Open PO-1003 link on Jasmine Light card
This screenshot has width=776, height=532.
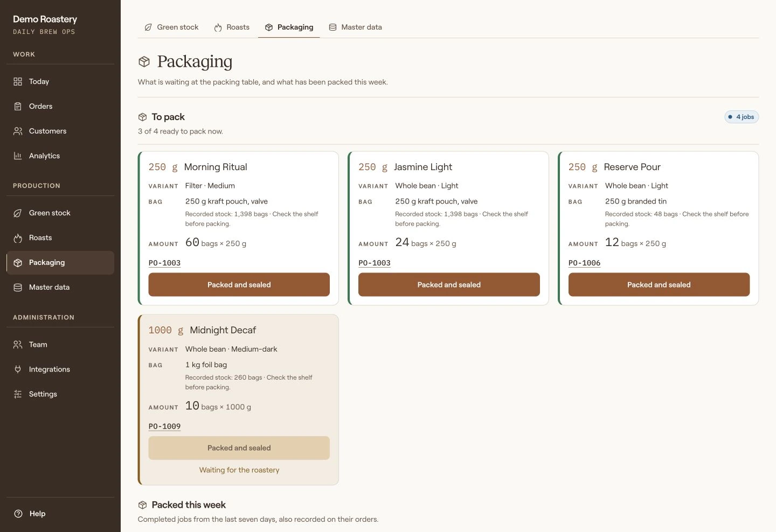375,263
